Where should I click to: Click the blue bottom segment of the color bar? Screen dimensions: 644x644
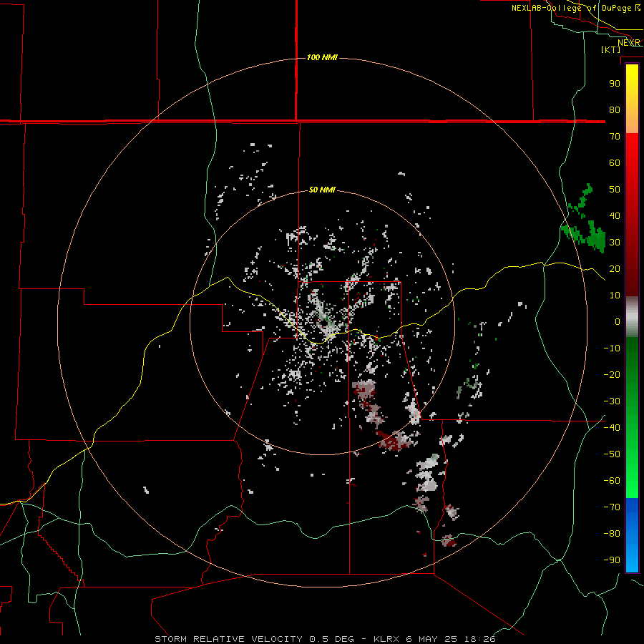click(632, 535)
